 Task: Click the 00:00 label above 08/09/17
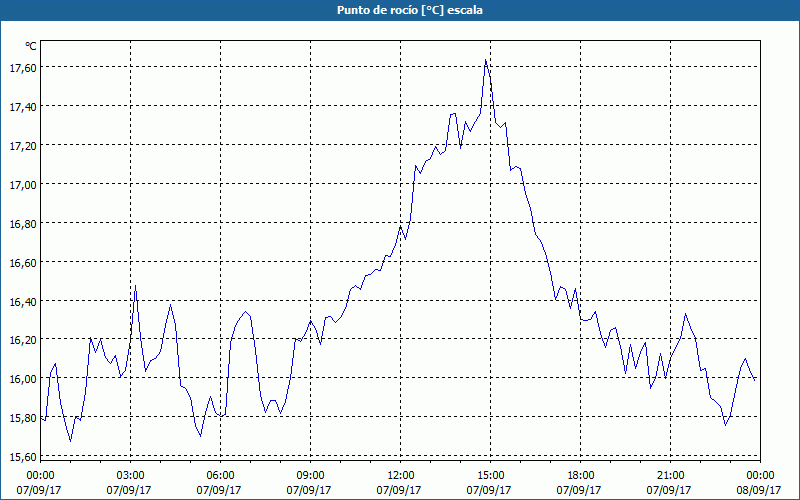pyautogui.click(x=760, y=476)
